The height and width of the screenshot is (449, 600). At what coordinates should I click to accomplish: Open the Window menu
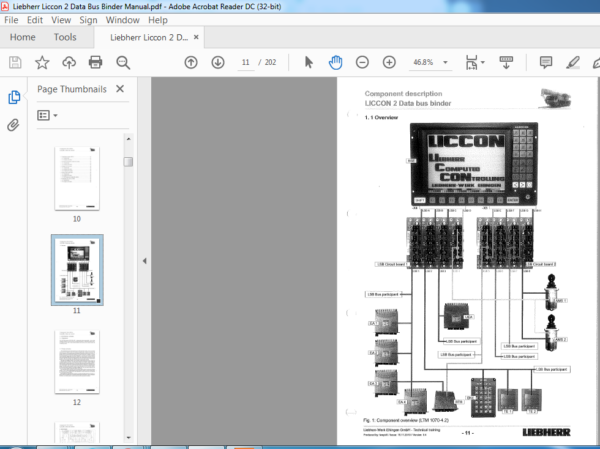123,20
